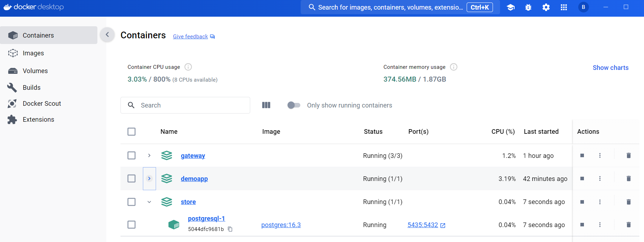
Task: Click the gateway stack layers icon
Action: tap(167, 155)
